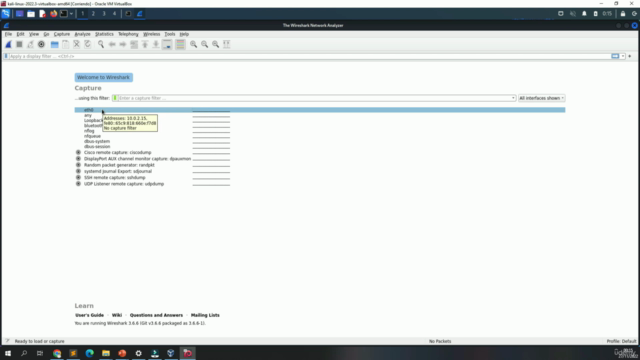
Task: Click the Find packet magnifier icon
Action: click(101, 44)
